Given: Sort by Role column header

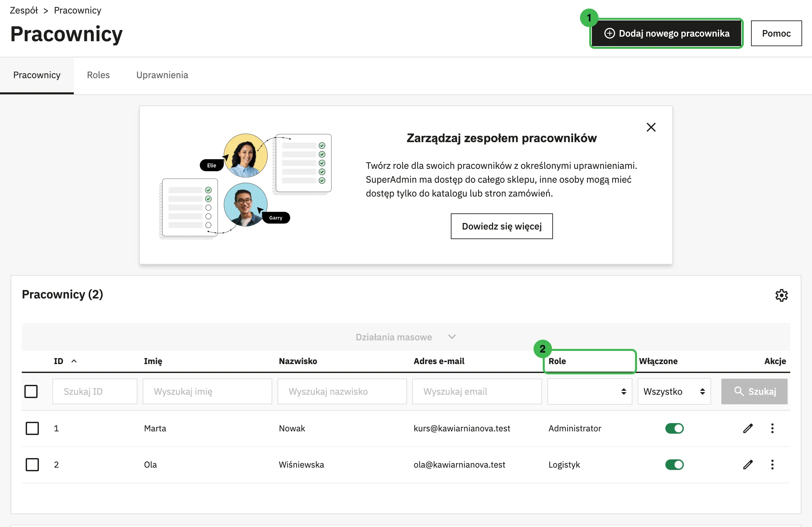Looking at the screenshot, I should [557, 361].
